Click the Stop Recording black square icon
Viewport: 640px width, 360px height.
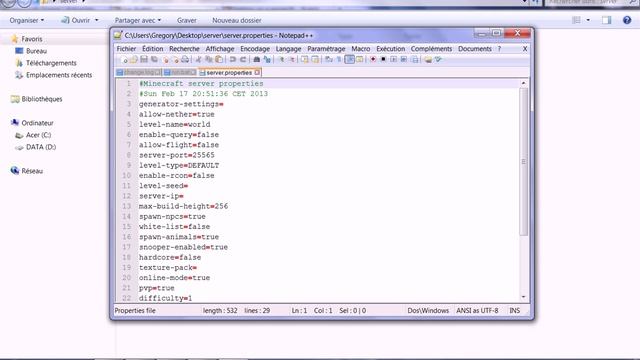pyautogui.click(x=383, y=60)
